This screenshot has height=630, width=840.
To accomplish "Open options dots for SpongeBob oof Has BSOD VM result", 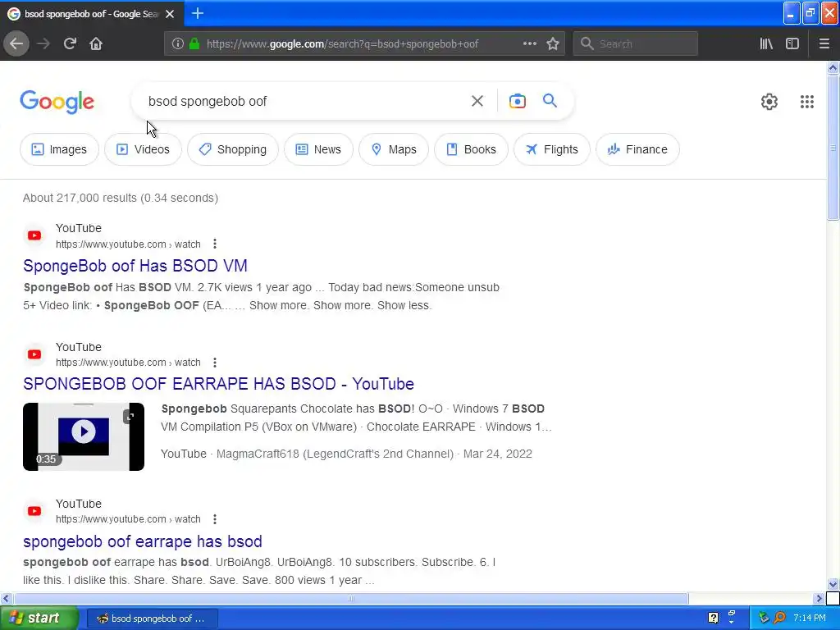I will coord(215,244).
